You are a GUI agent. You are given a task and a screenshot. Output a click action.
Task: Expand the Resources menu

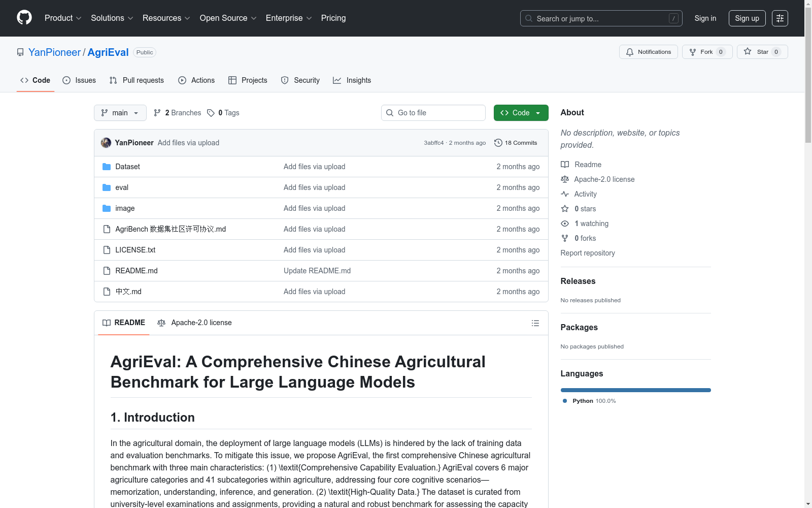(x=166, y=18)
